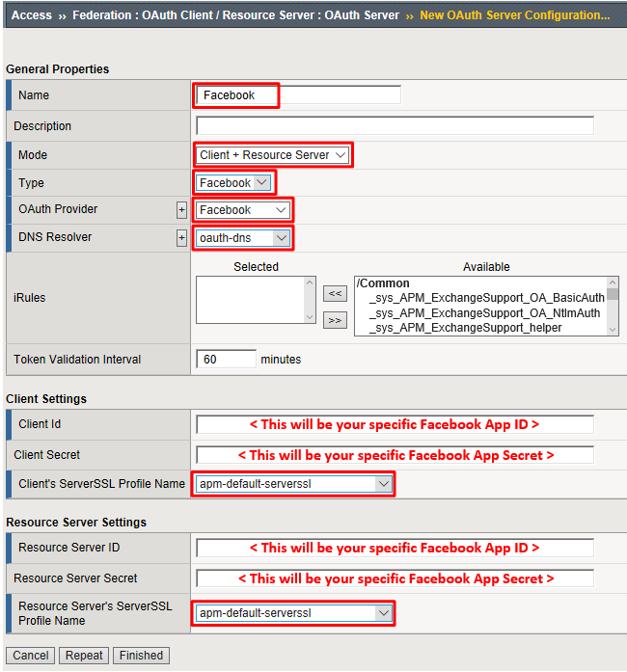This screenshot has width=627, height=672.
Task: Click the Client Secret field
Action: click(395, 455)
